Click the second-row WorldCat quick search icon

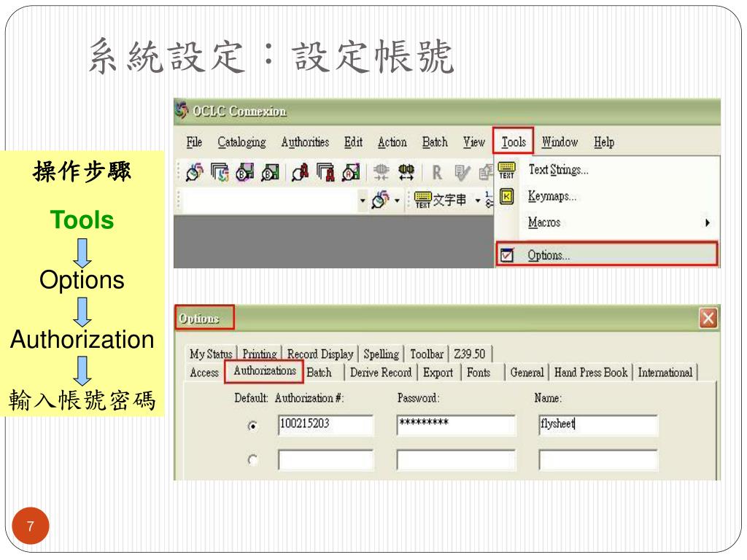pyautogui.click(x=380, y=200)
